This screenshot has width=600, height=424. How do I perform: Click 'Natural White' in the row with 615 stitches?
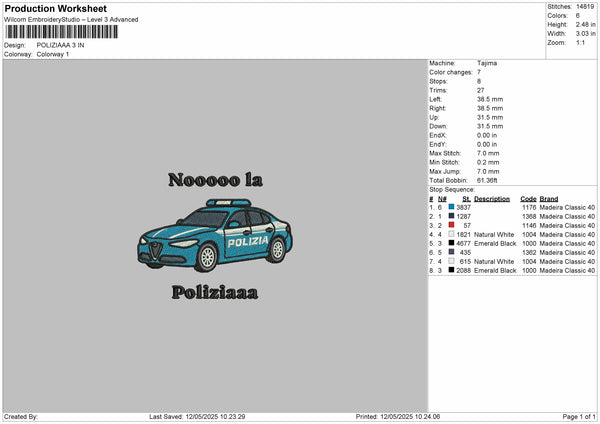point(494,261)
